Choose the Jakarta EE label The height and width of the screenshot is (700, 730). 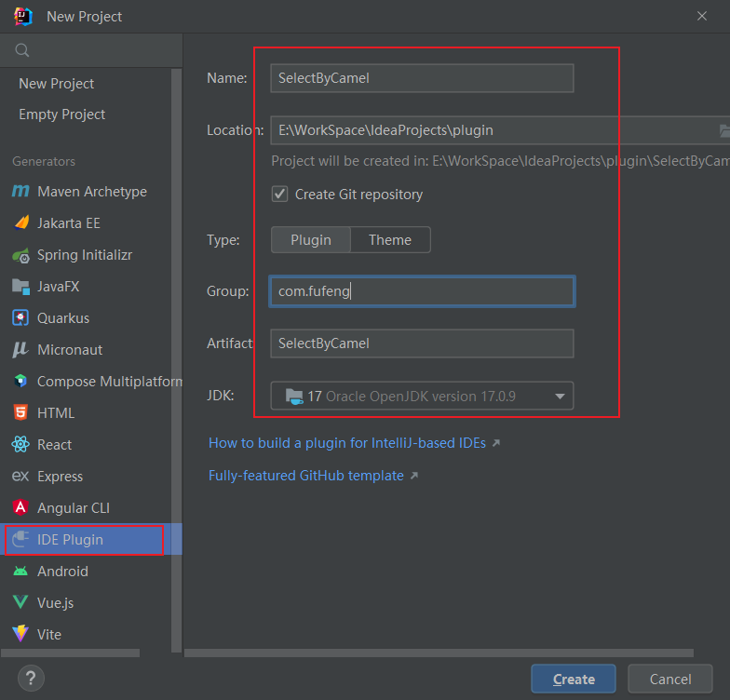click(x=69, y=223)
